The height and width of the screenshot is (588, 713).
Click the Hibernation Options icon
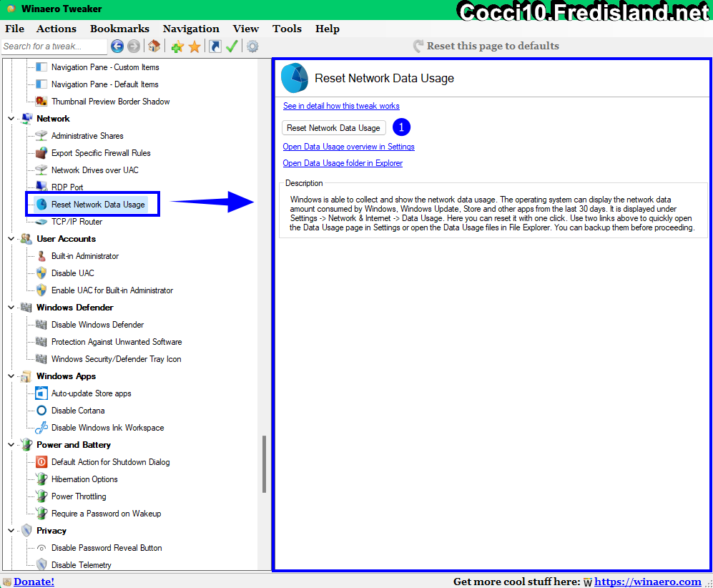click(41, 479)
